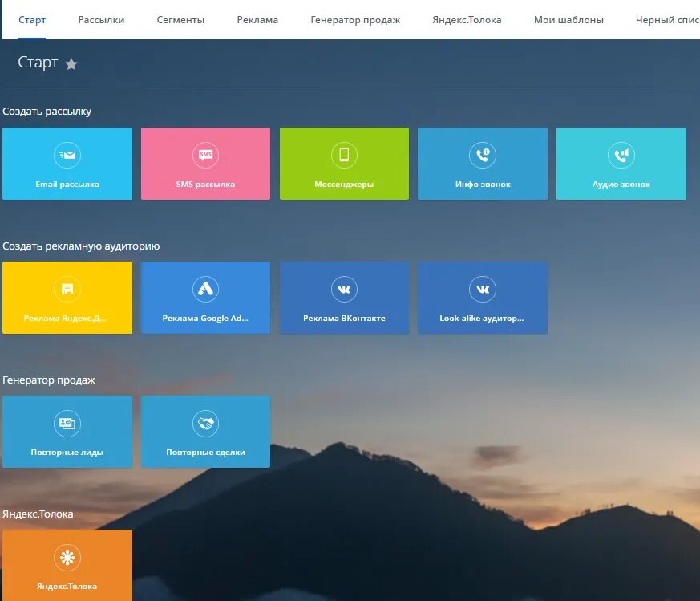Go to the Реклама tab
This screenshot has width=700, height=601.
pos(257,20)
